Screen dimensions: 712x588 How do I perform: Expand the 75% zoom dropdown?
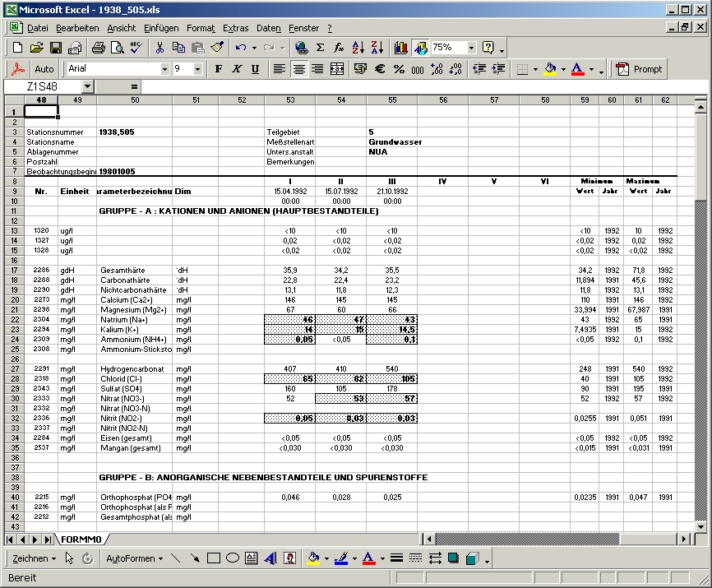click(x=471, y=48)
